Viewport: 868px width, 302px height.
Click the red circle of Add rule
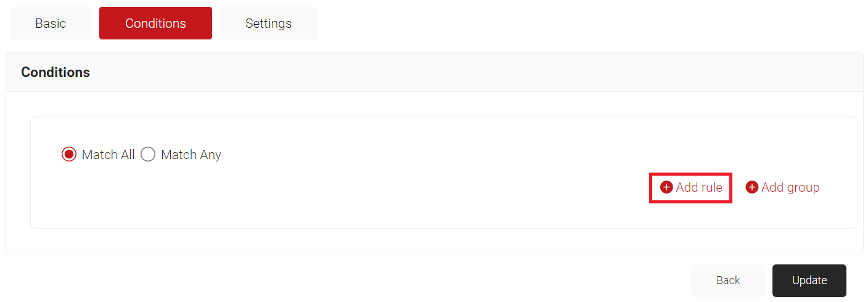[666, 187]
